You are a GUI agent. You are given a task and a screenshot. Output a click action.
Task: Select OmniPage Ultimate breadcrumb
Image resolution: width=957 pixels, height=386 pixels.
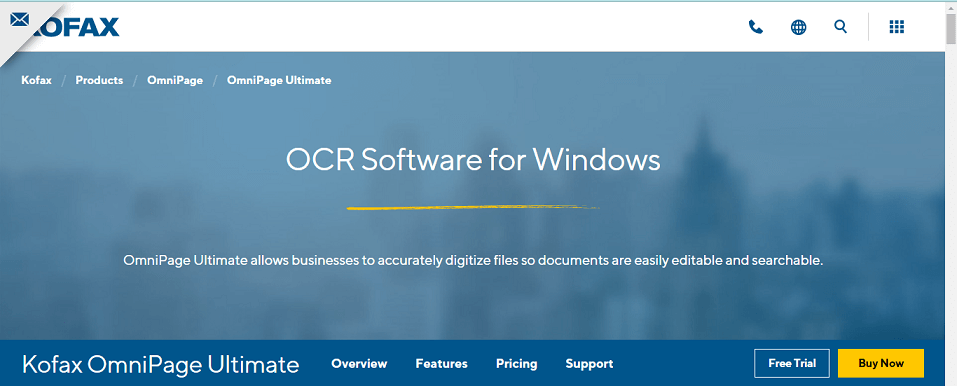click(x=279, y=80)
